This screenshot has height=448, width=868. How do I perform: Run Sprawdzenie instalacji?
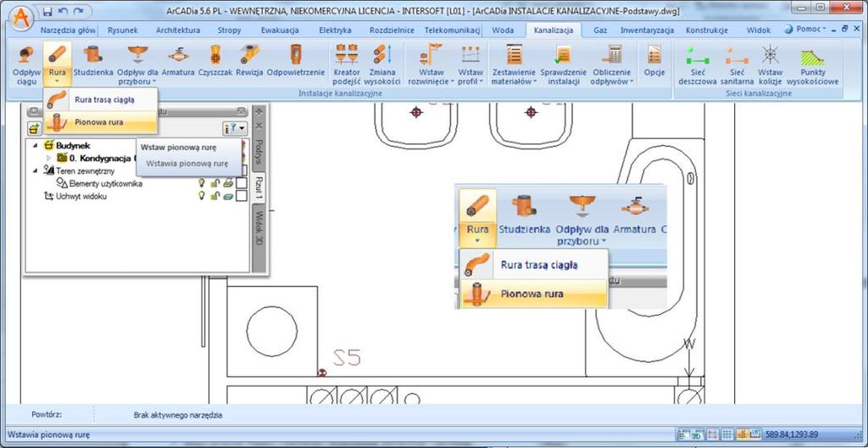click(563, 65)
